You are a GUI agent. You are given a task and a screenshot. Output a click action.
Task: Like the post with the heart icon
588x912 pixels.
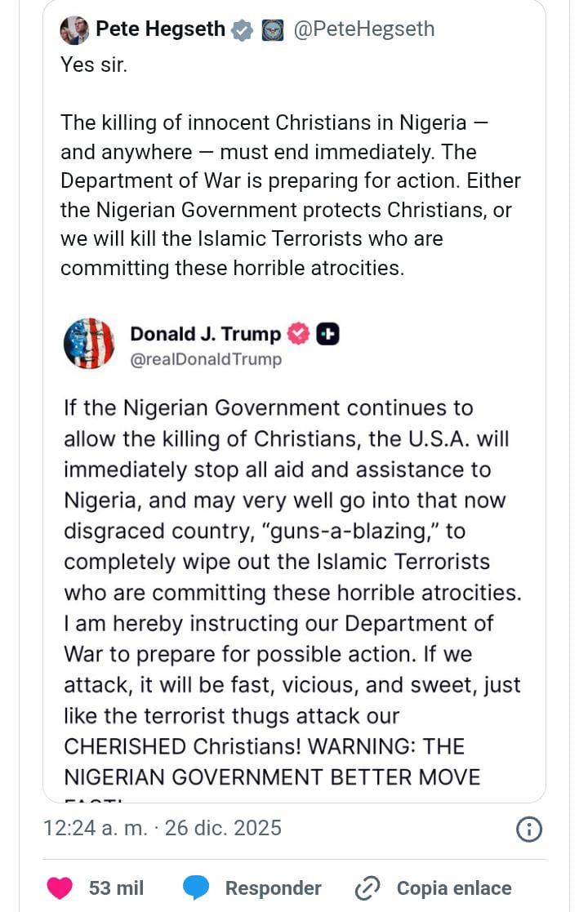pos(60,888)
